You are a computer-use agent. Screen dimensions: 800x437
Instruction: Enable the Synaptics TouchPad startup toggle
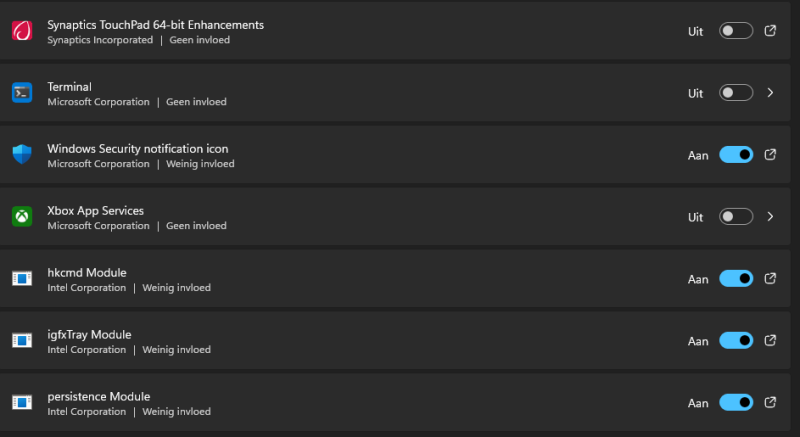pos(736,31)
